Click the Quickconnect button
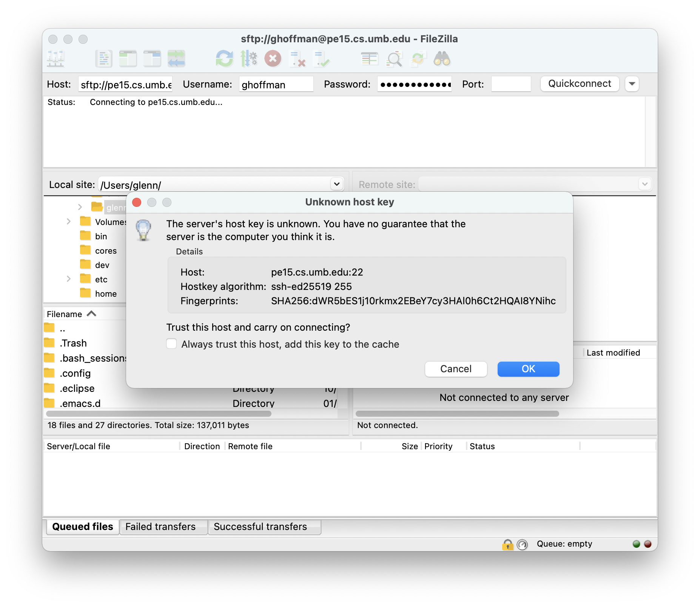This screenshot has width=700, height=607. click(580, 84)
